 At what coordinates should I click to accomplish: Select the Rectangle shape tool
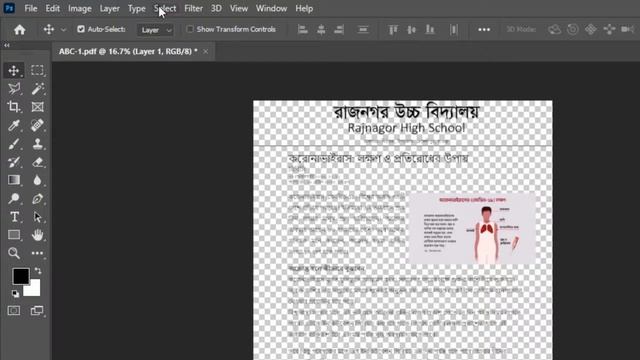13,235
